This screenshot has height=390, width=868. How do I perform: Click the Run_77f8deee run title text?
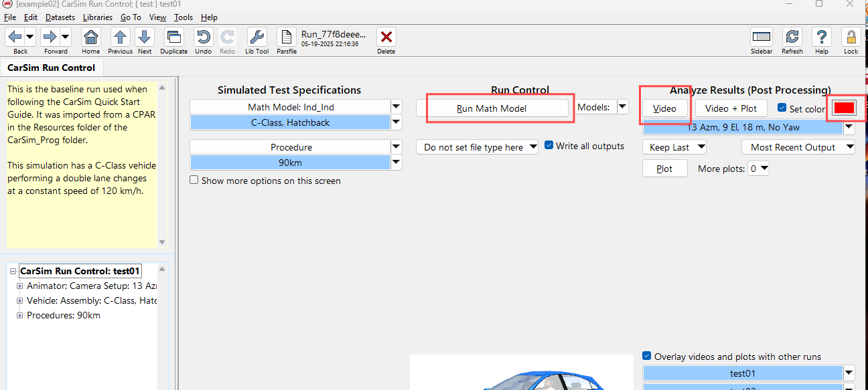334,34
